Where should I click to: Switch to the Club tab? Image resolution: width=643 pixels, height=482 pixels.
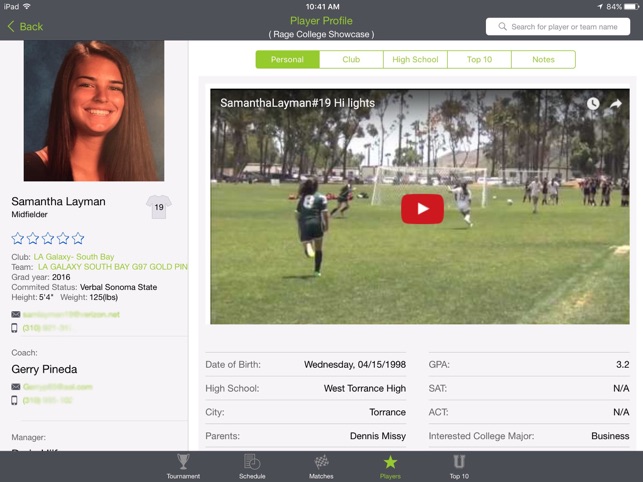tap(351, 59)
